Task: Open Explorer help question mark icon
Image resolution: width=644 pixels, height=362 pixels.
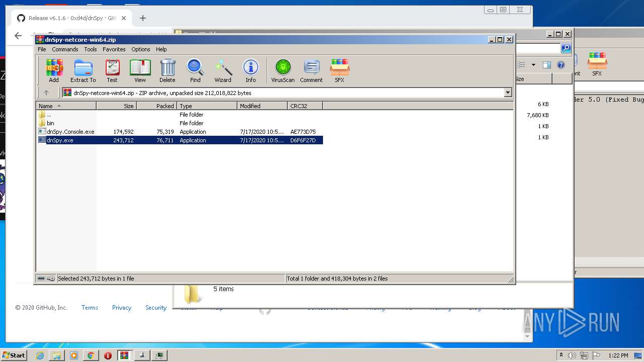Action: click(x=561, y=65)
